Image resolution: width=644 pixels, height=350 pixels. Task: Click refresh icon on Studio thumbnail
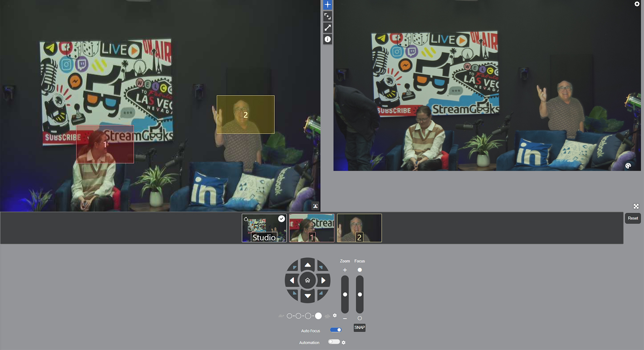246,219
